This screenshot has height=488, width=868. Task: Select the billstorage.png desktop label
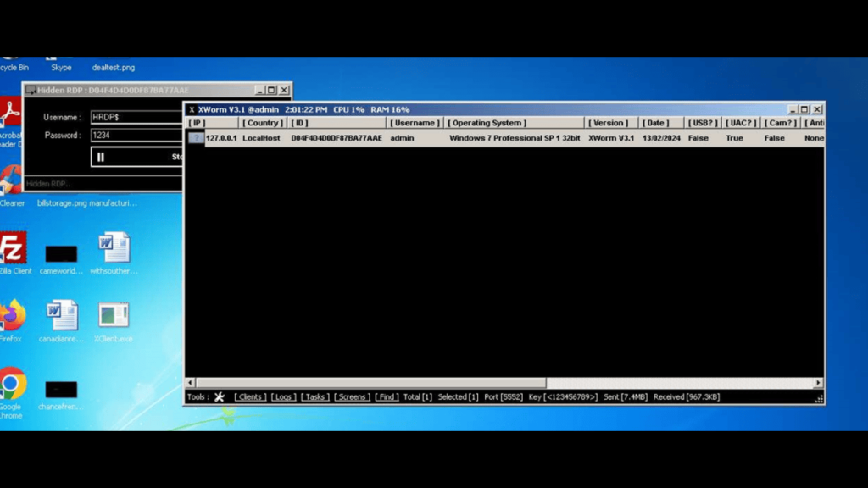62,203
